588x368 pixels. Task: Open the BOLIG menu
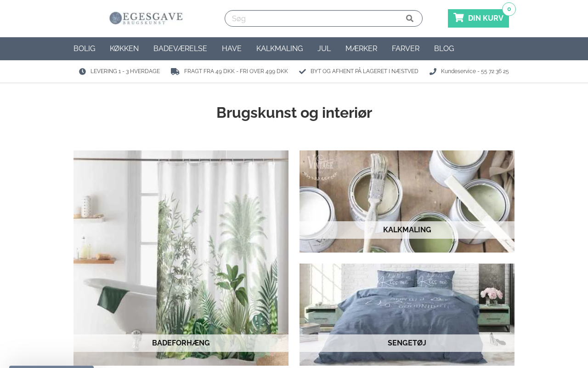85,49
